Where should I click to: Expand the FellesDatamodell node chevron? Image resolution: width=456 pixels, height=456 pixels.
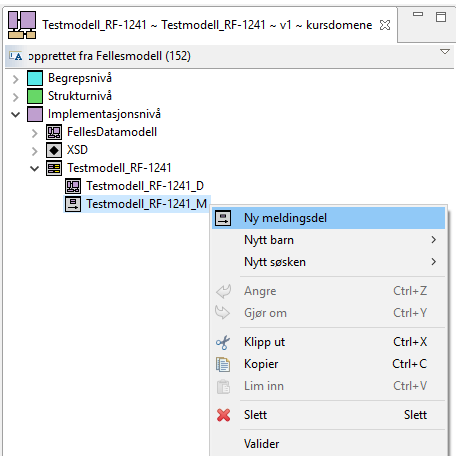point(34,133)
